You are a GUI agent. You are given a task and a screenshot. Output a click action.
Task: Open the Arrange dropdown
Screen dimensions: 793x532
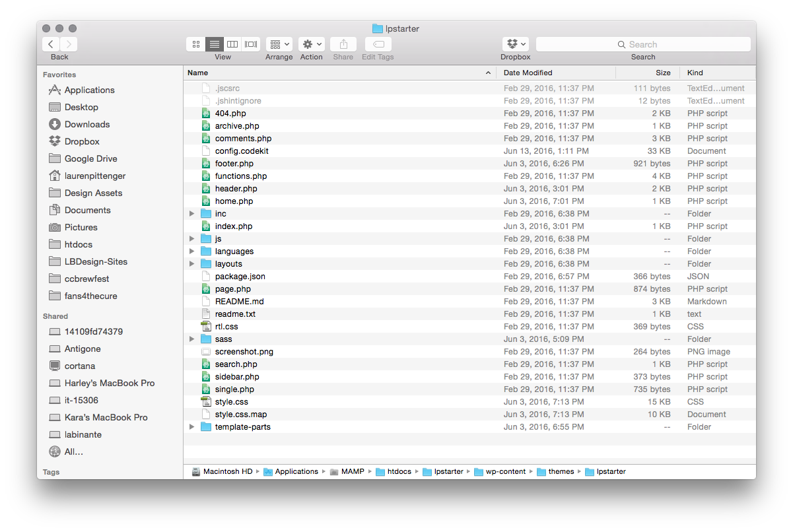tap(279, 44)
